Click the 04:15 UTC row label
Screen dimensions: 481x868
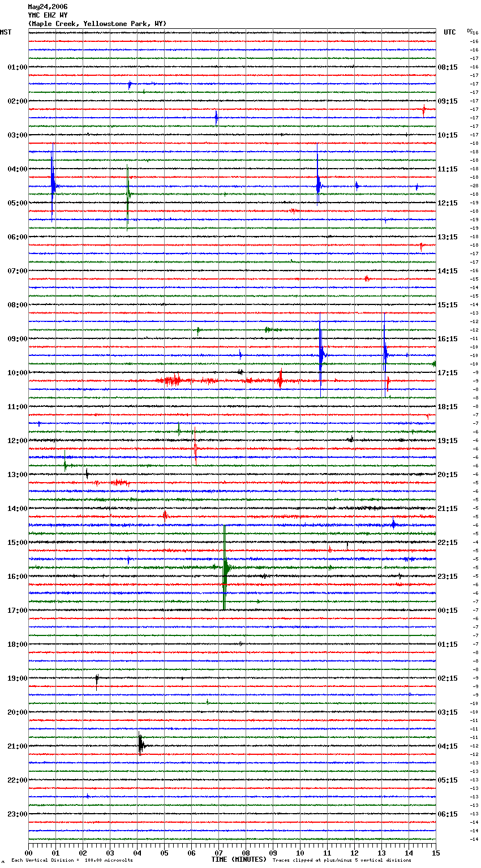(x=448, y=746)
